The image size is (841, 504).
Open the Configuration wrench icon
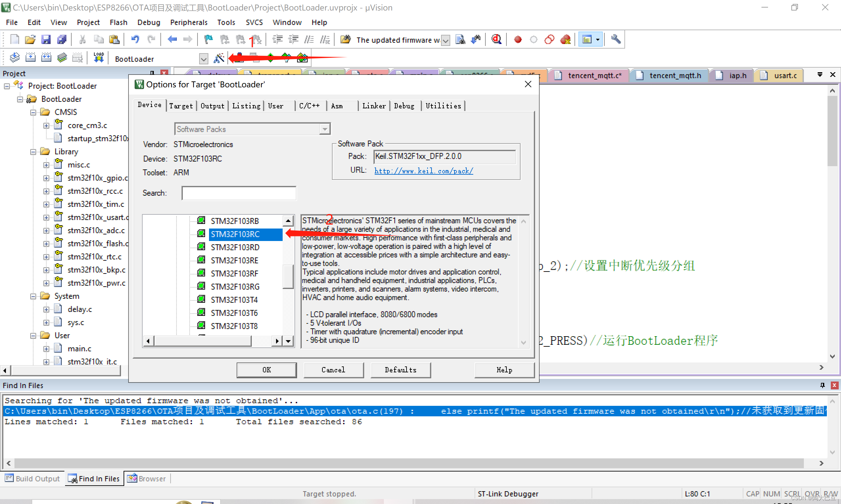coord(615,40)
